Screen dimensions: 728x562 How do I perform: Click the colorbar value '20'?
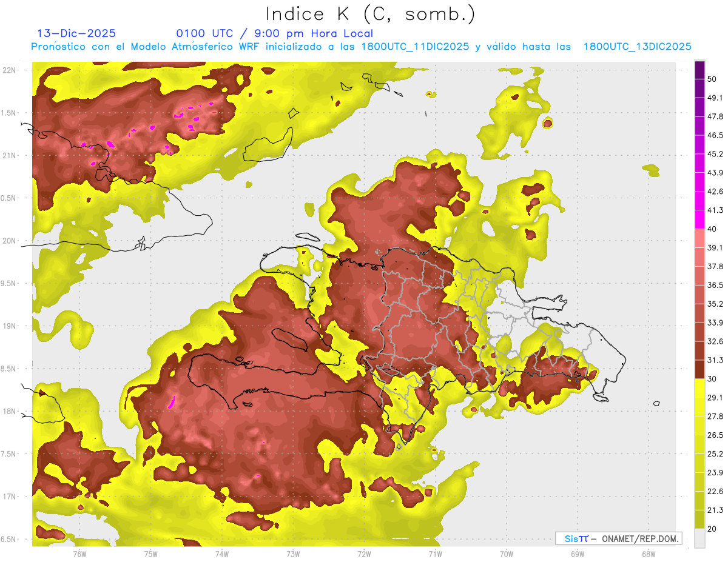tap(712, 529)
